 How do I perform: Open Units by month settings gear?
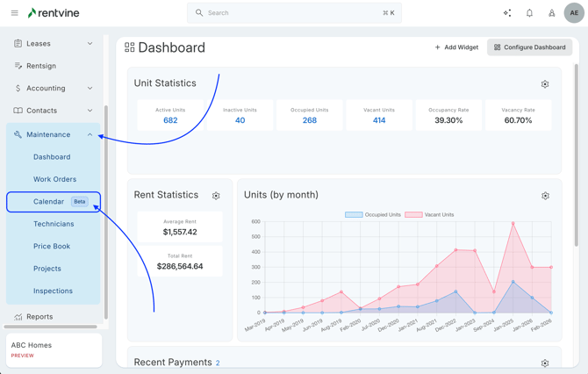click(545, 196)
